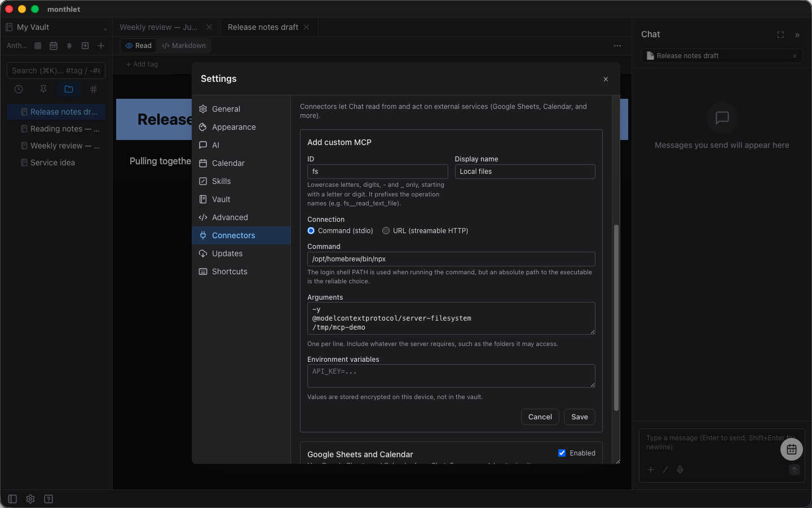Click the Display name field
Screen dimensions: 812x508
point(524,172)
